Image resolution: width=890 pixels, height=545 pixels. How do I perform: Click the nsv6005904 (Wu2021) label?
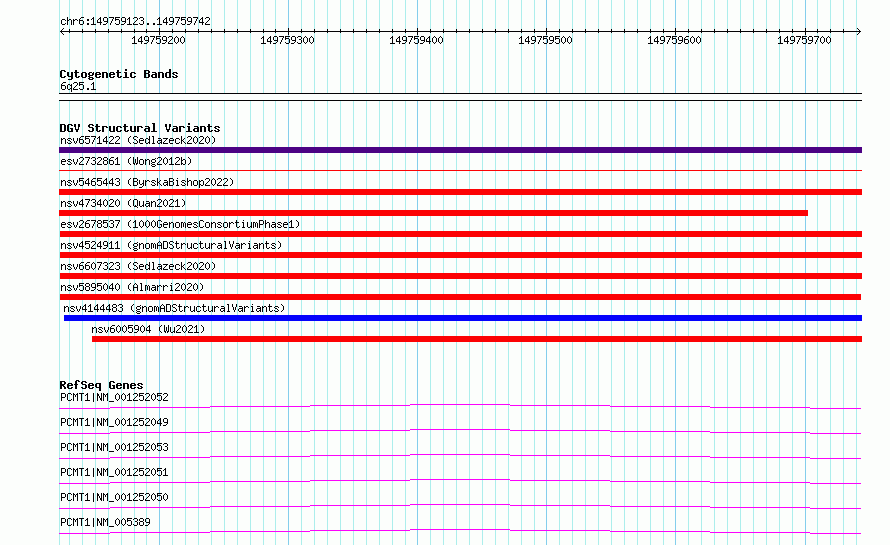tap(148, 329)
